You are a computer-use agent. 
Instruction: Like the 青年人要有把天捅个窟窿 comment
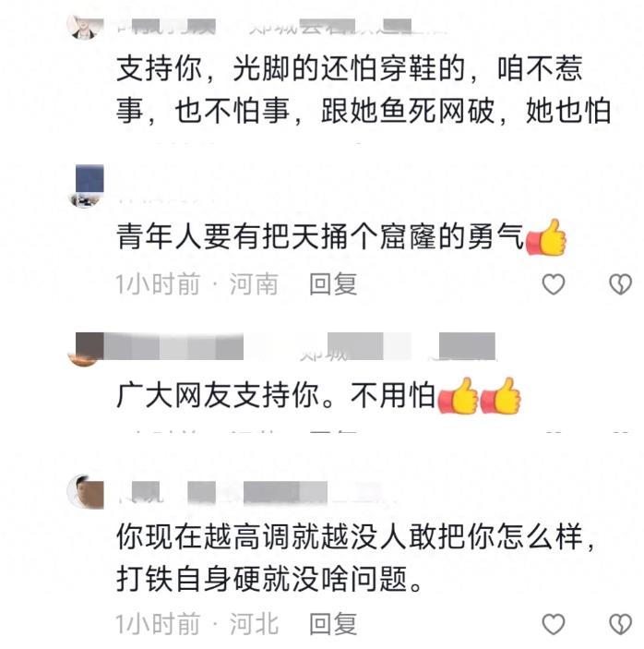(x=554, y=284)
